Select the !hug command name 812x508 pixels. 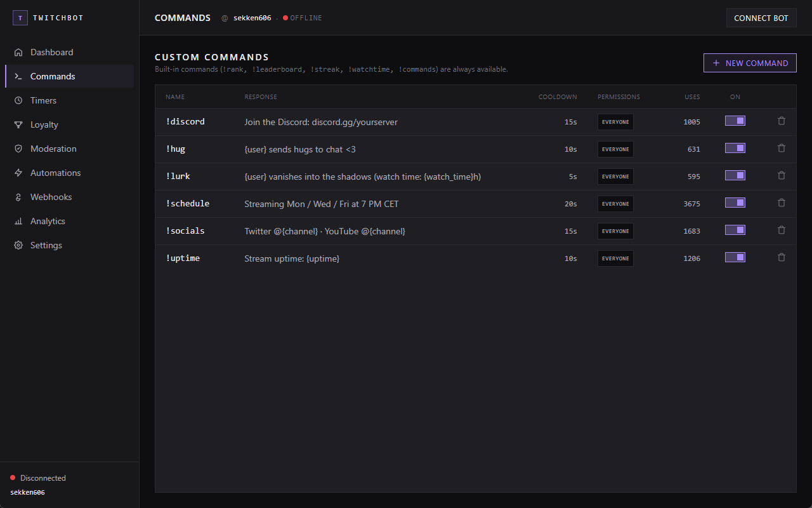(176, 149)
